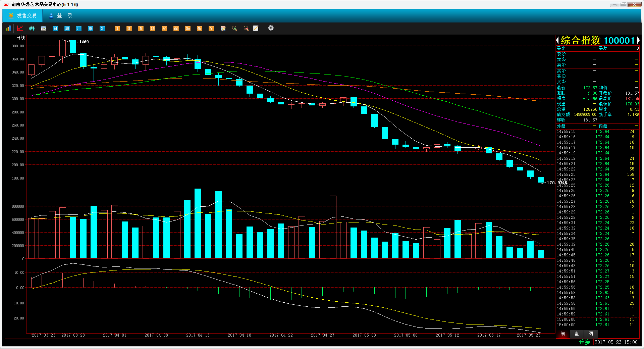Viewport: 644px width, 349px height.
Task: Select the candlestick chart icon
Action: click(x=32, y=29)
